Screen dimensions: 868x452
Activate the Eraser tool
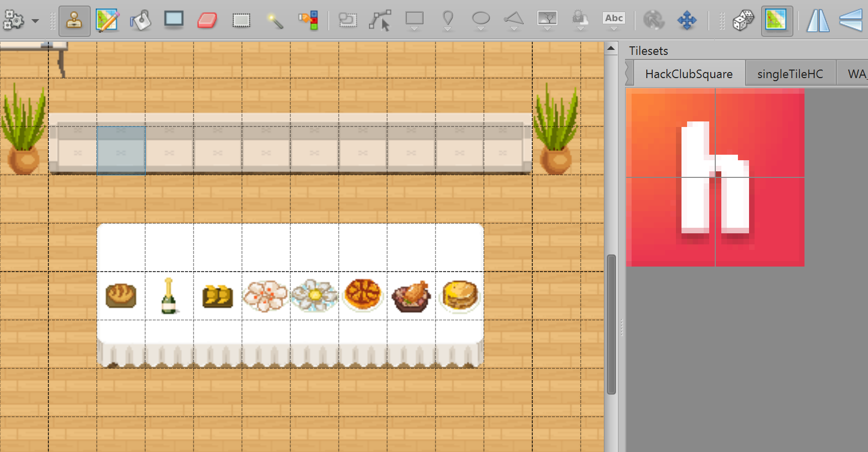(x=207, y=21)
